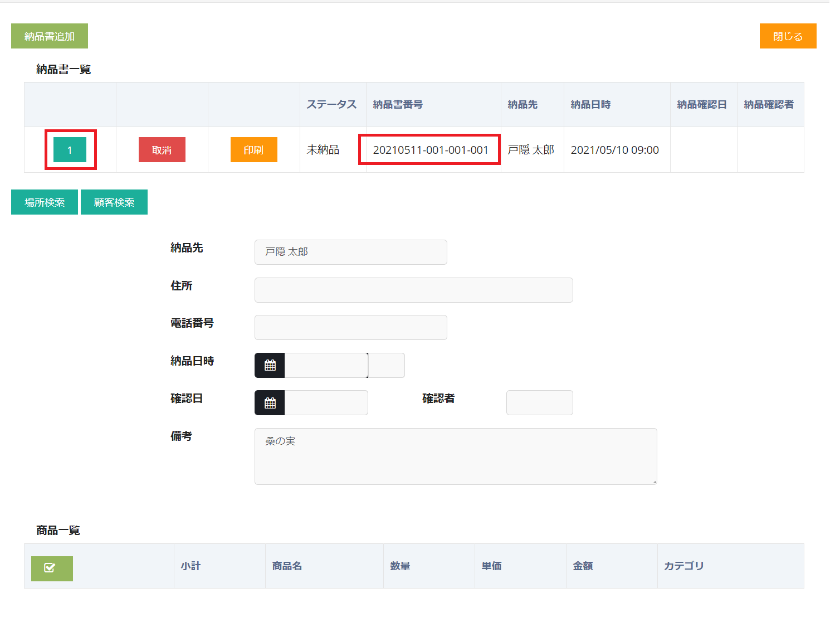
Task: Click the 納品日時 time input box
Action: (387, 366)
